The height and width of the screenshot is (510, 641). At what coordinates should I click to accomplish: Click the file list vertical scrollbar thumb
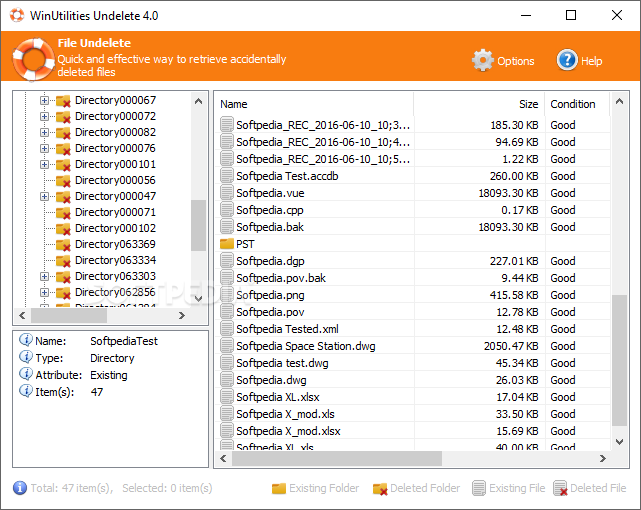[x=619, y=360]
